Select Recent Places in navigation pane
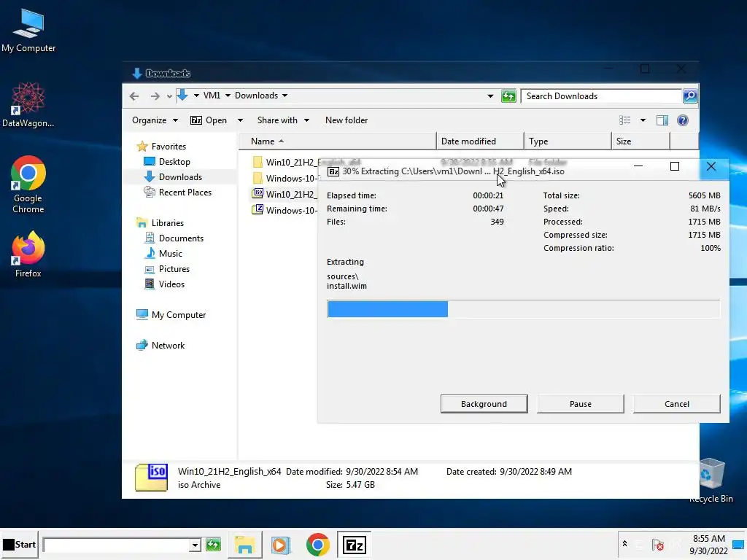This screenshot has height=560, width=747. click(178, 192)
